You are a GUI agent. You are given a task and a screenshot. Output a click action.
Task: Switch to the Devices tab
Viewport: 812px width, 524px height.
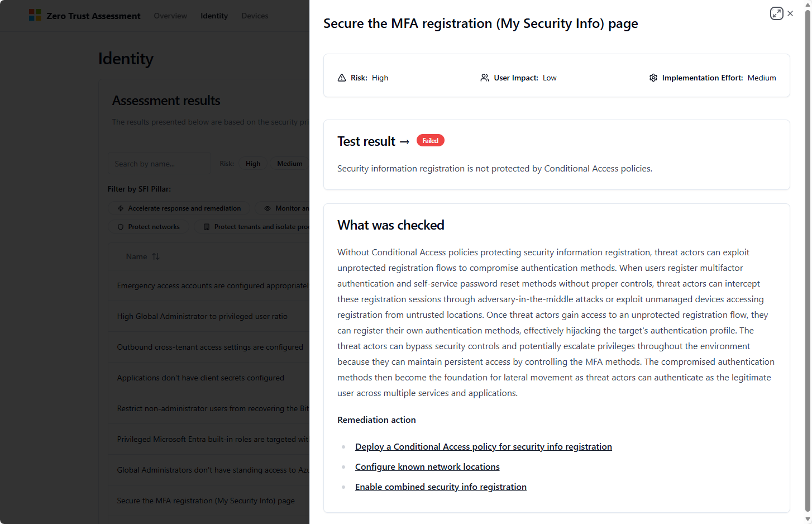[255, 16]
